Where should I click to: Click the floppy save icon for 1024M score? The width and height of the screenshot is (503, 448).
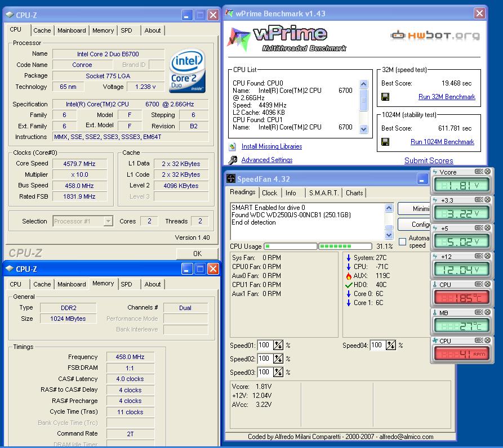click(385, 142)
